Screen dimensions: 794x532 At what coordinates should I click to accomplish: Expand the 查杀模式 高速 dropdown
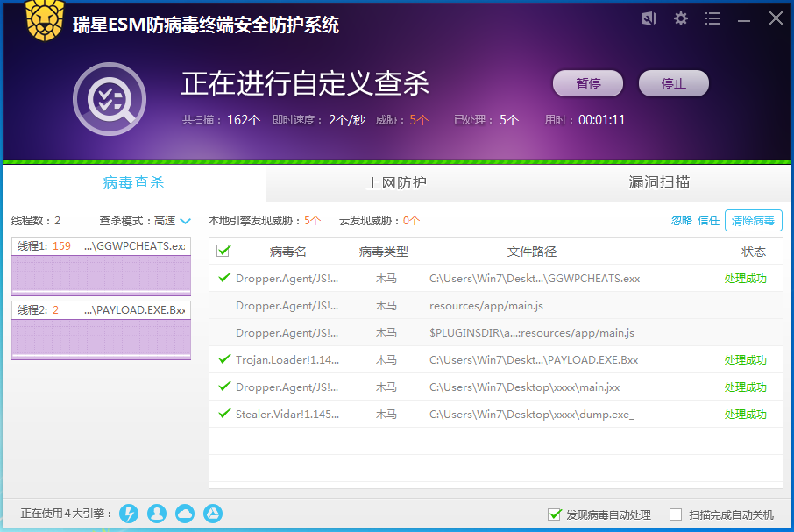point(185,221)
